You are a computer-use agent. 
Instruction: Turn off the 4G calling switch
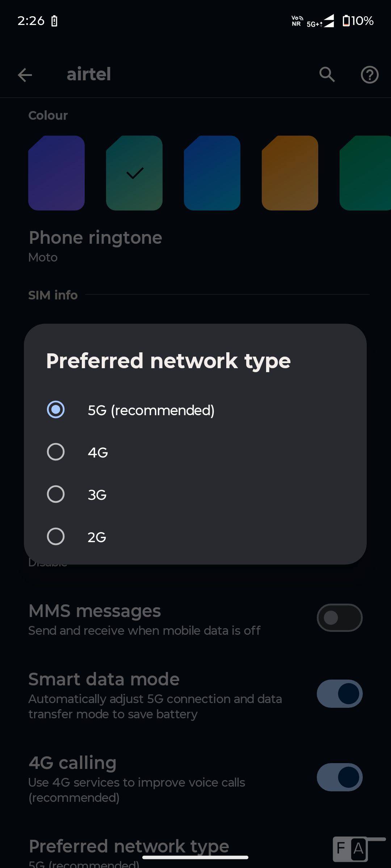click(x=339, y=777)
